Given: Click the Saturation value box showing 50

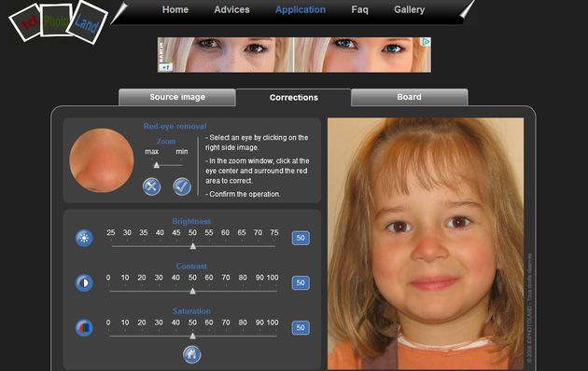Looking at the screenshot, I should coord(301,328).
